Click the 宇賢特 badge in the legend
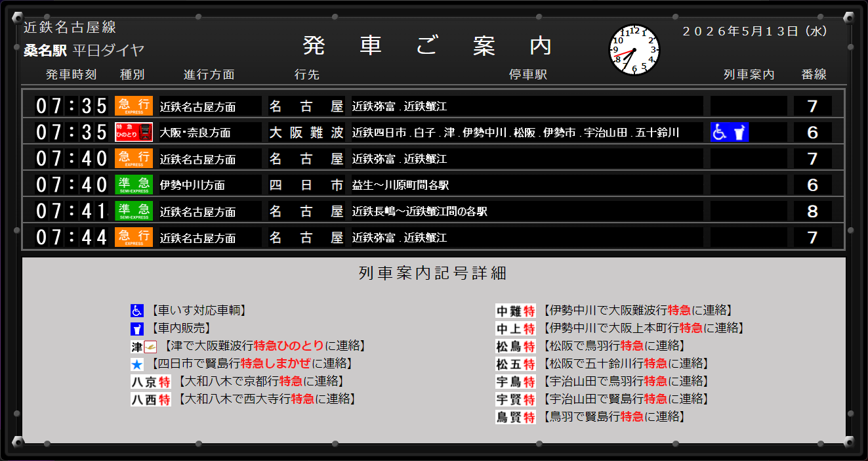This screenshot has width=868, height=461. (x=516, y=399)
